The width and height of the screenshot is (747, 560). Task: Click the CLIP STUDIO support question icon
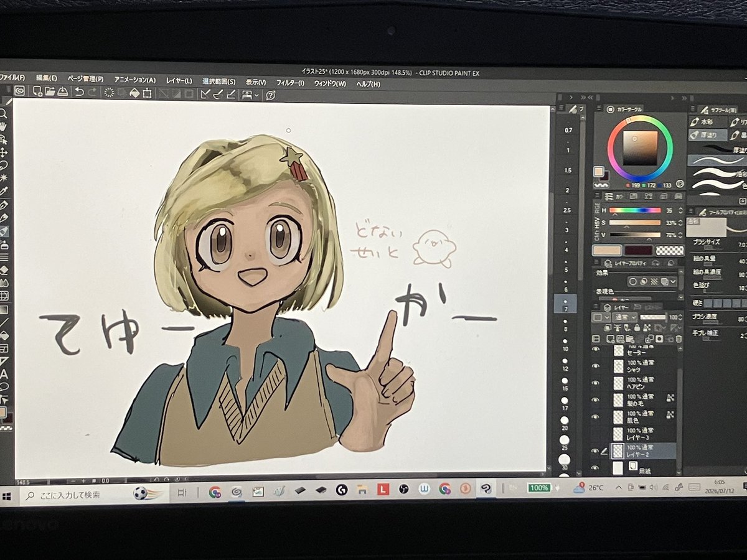tap(270, 95)
